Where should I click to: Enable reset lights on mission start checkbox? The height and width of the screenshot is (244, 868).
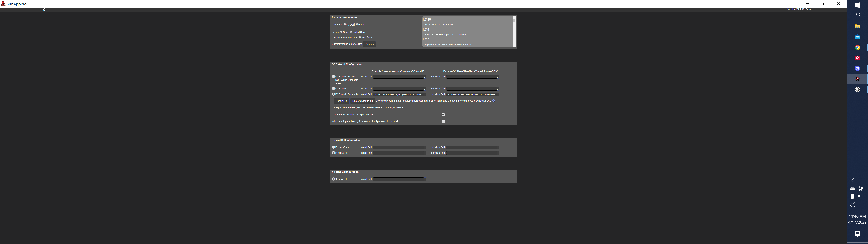pos(443,121)
